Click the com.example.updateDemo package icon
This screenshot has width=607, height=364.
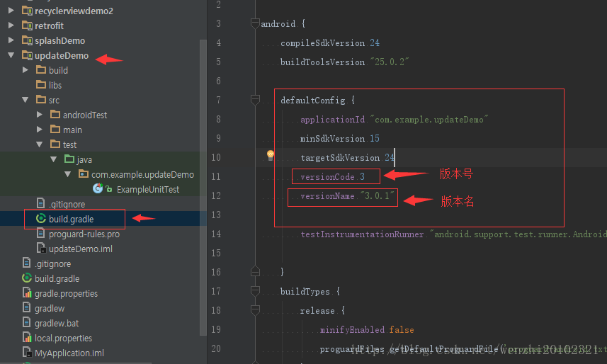point(84,174)
